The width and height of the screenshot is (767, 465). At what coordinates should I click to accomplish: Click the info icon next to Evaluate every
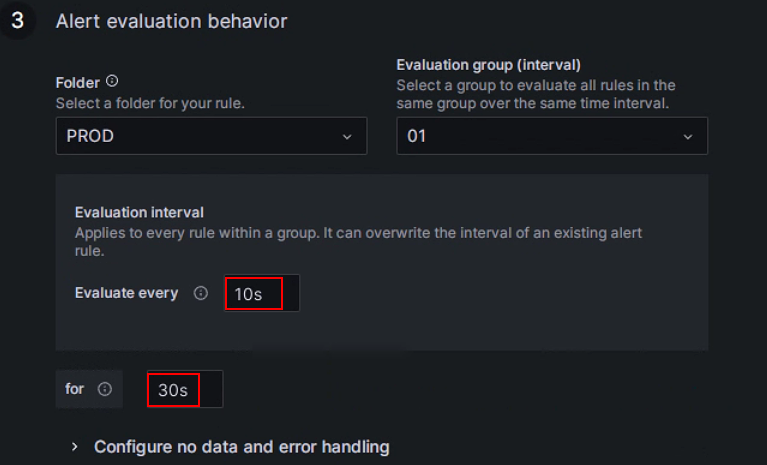click(x=200, y=293)
